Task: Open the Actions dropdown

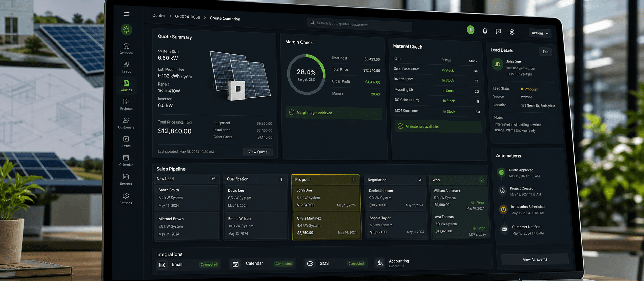Action: click(540, 33)
